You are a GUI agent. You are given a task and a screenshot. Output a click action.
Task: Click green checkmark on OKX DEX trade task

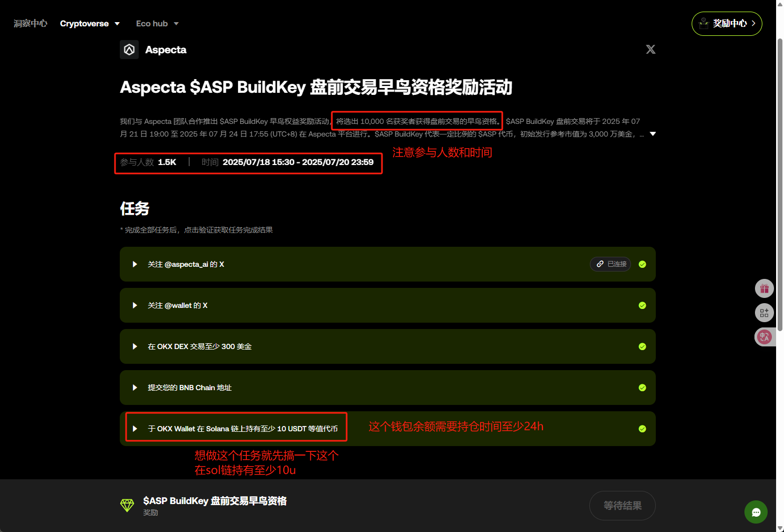click(x=642, y=346)
